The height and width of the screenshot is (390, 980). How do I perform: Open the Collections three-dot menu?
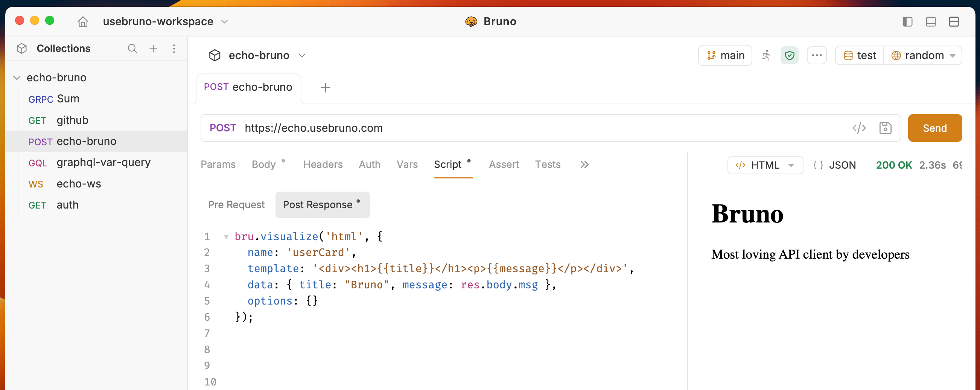pyautogui.click(x=174, y=48)
